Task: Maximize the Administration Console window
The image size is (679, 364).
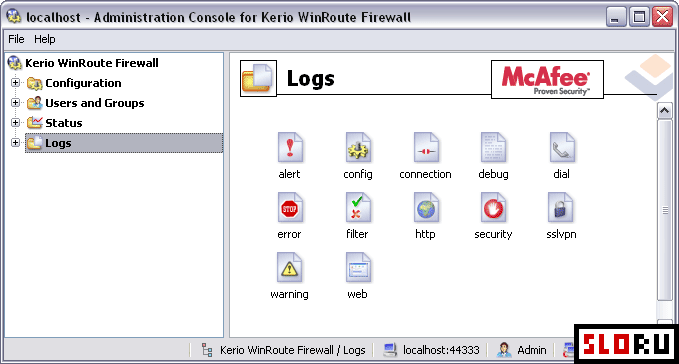Action: coord(639,17)
